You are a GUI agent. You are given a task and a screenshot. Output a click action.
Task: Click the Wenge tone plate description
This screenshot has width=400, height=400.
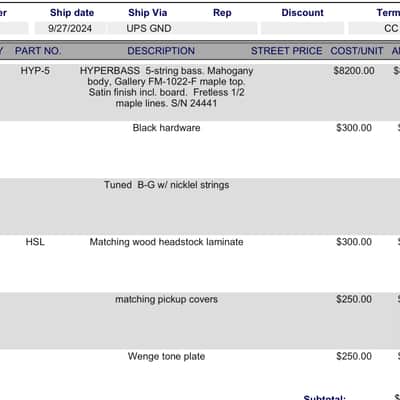[166, 356]
